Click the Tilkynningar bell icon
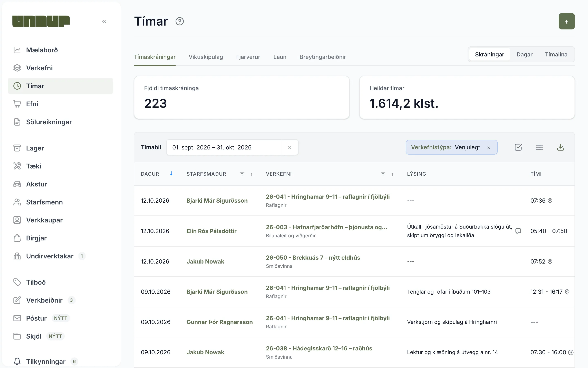588x368 pixels. (x=17, y=361)
